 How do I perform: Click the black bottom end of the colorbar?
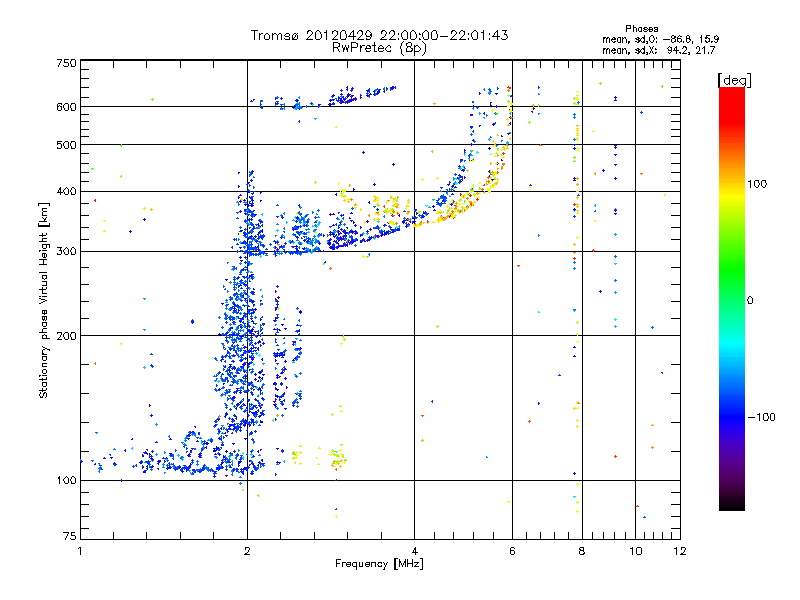(731, 505)
